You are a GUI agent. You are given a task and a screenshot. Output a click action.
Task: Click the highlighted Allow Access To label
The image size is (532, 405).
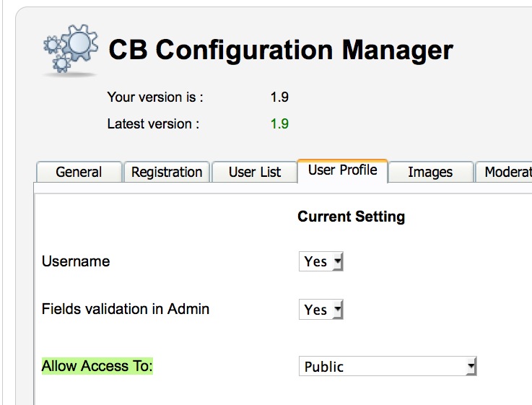point(97,366)
